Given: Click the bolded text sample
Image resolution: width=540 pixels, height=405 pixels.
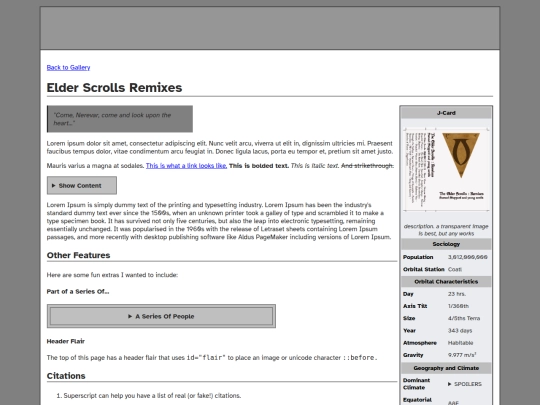Looking at the screenshot, I should [x=259, y=166].
